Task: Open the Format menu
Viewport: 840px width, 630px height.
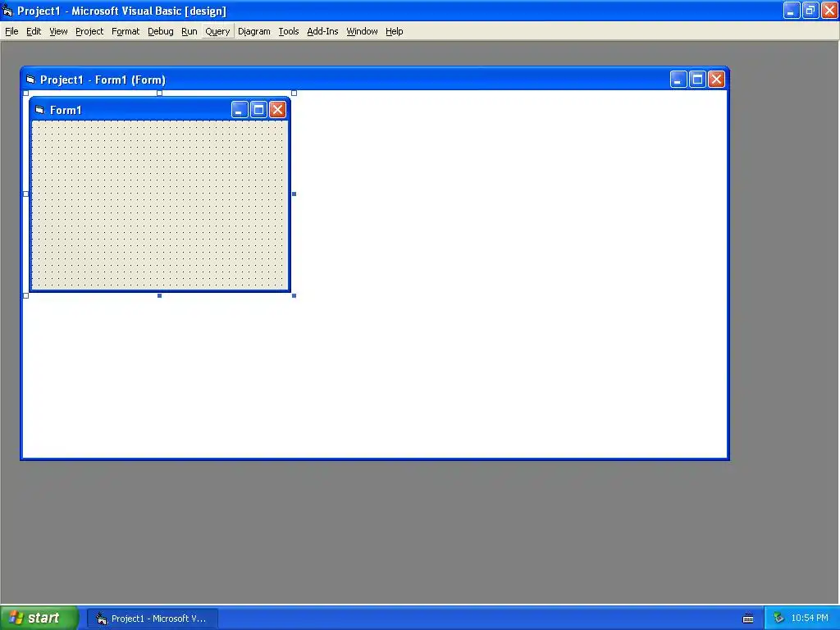Action: (x=126, y=32)
